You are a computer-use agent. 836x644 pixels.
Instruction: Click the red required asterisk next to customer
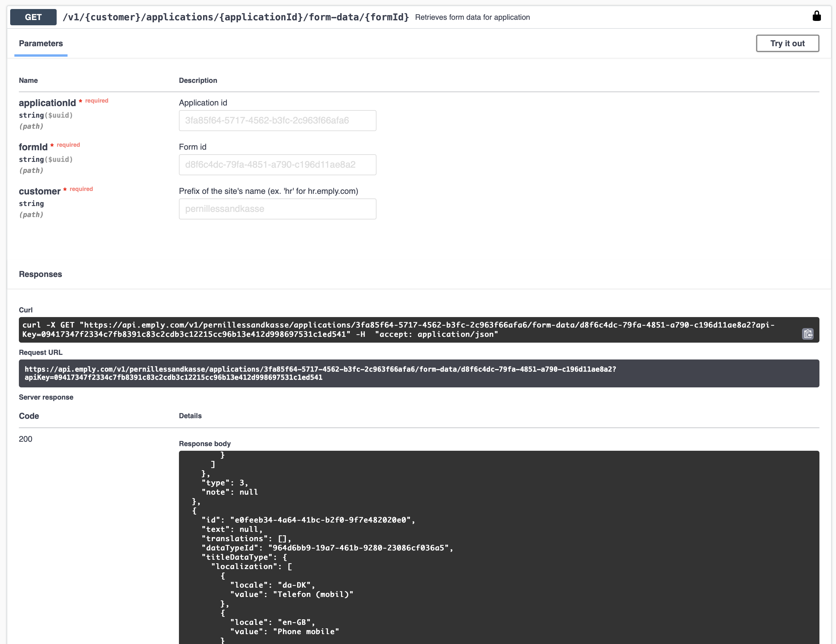pyautogui.click(x=65, y=189)
